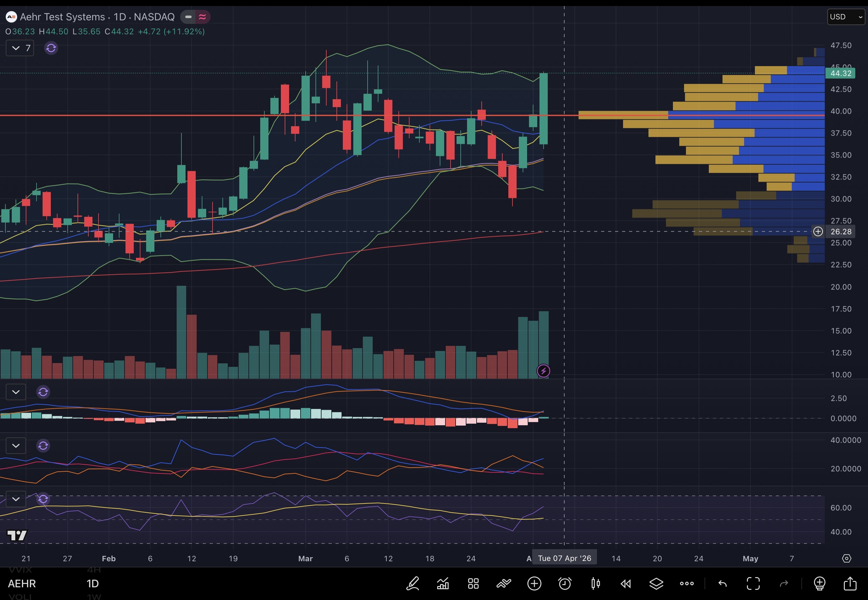The width and height of the screenshot is (868, 600).
Task: Collapse the RSI pane chevron
Action: (x=16, y=499)
